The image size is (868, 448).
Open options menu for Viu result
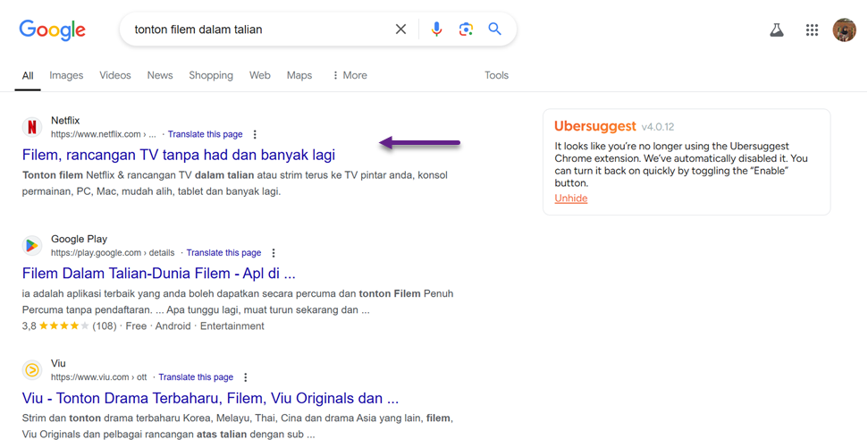(x=245, y=377)
